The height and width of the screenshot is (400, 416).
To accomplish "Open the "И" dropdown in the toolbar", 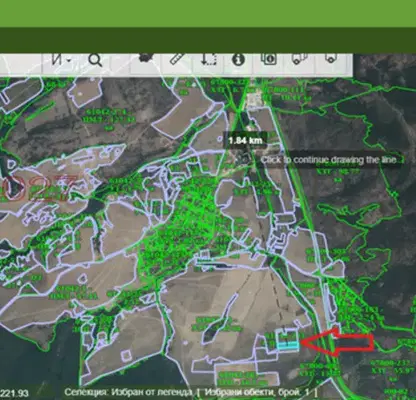I will (x=61, y=61).
